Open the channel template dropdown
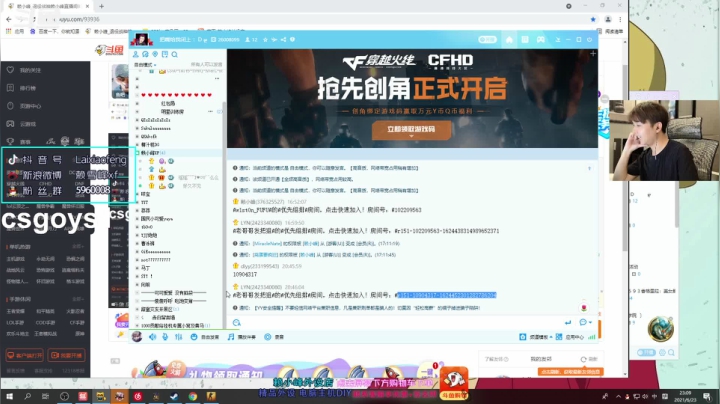The image size is (720, 404). click(536, 337)
